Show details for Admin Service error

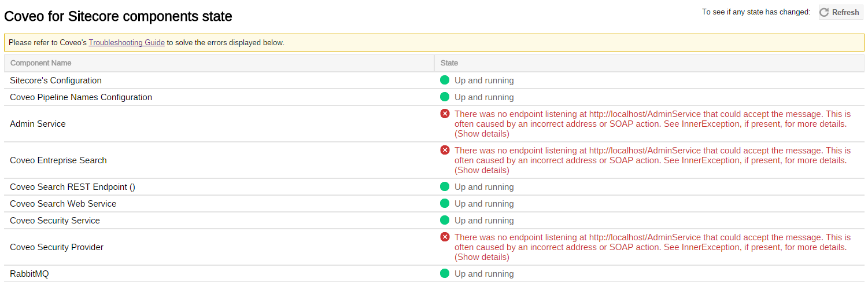coord(482,134)
